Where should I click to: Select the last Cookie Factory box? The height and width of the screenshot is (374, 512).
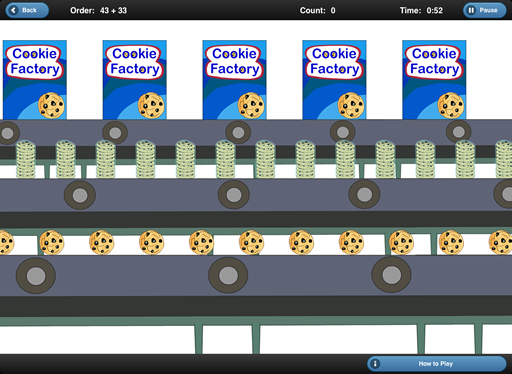click(x=434, y=80)
